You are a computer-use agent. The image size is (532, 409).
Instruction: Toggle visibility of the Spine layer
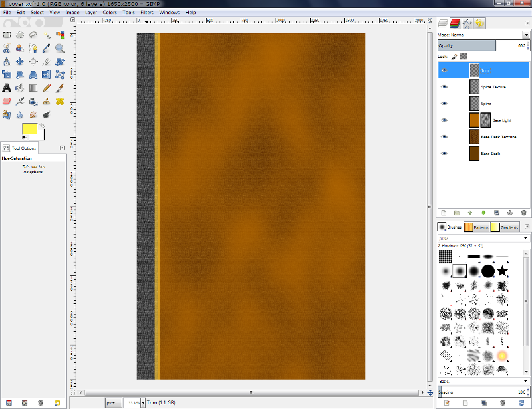444,104
